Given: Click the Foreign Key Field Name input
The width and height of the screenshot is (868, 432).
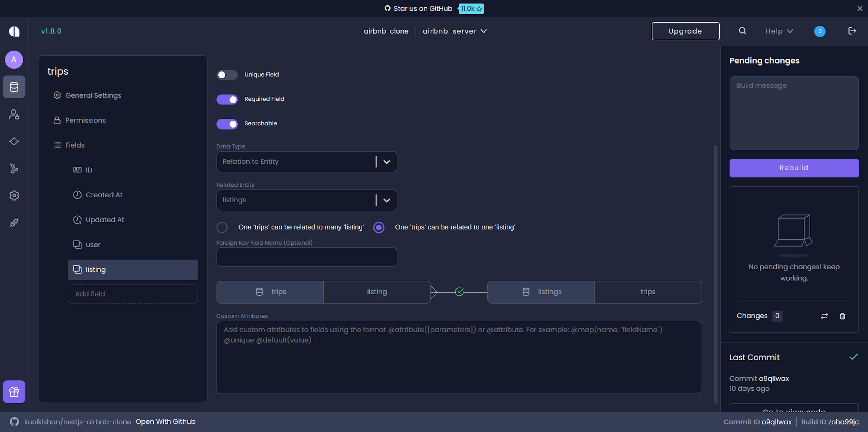Looking at the screenshot, I should tap(306, 257).
